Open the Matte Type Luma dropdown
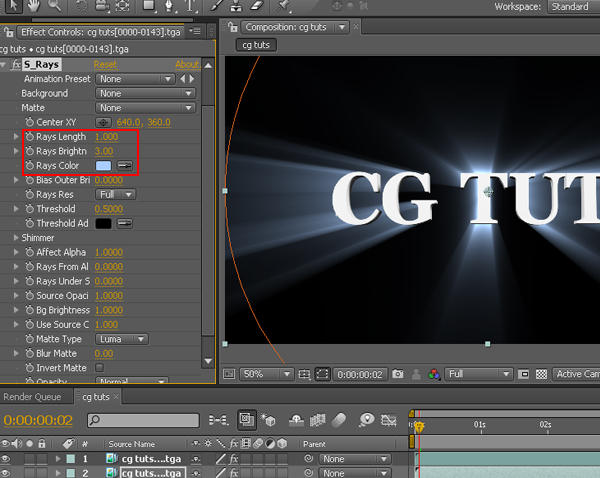Screen dimensions: 600x478 (x=121, y=339)
